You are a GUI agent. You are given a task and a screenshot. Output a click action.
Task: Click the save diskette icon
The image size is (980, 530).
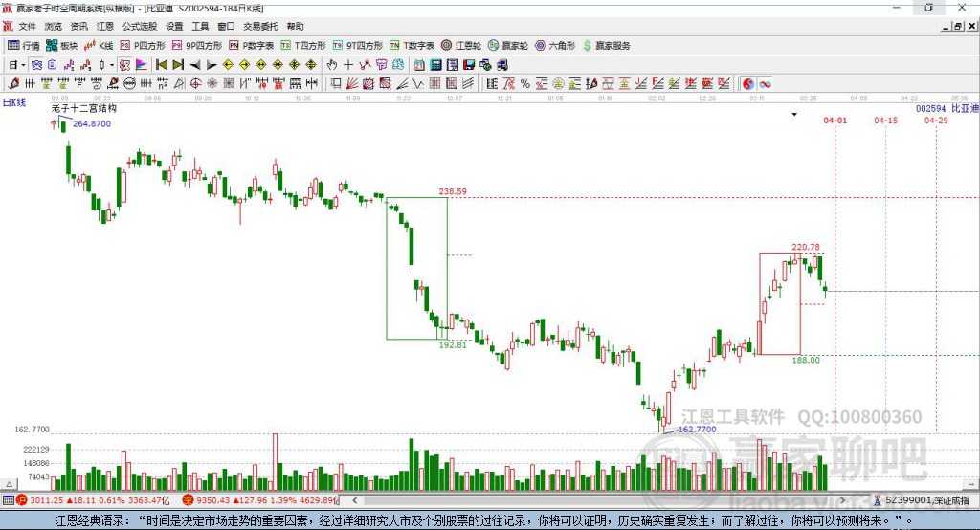point(469,65)
